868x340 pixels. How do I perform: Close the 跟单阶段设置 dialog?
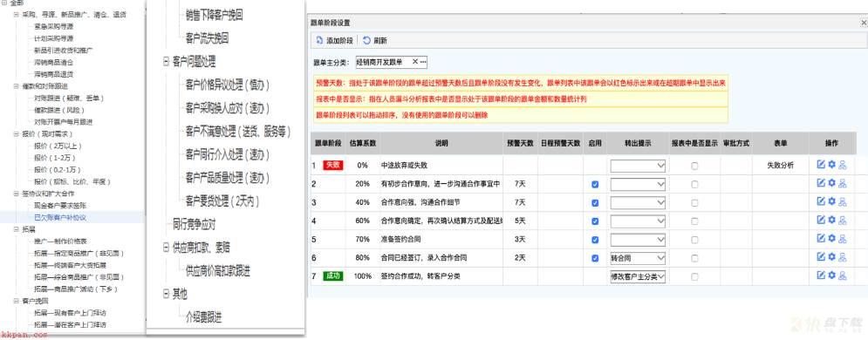(x=863, y=23)
